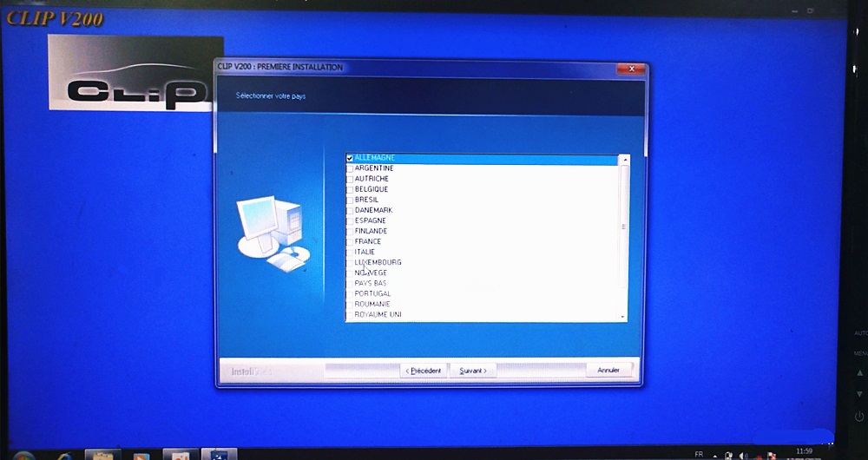Grab the country list scrollbar thumb
The height and width of the screenshot is (460, 868).
pos(624,226)
